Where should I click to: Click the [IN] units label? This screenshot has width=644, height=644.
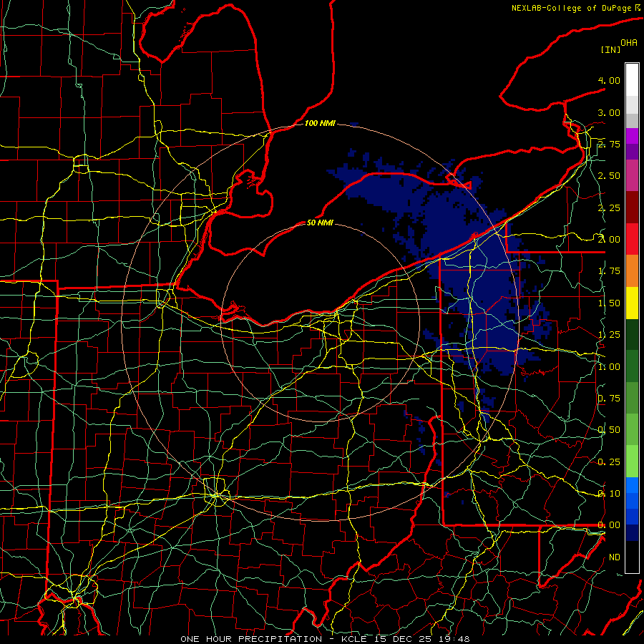(x=610, y=49)
